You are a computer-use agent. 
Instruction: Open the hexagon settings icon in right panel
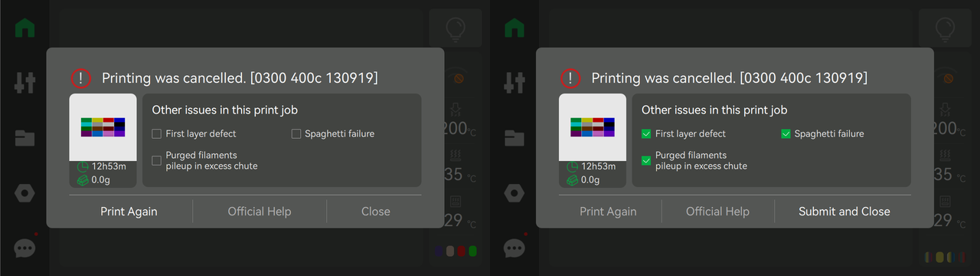(514, 192)
